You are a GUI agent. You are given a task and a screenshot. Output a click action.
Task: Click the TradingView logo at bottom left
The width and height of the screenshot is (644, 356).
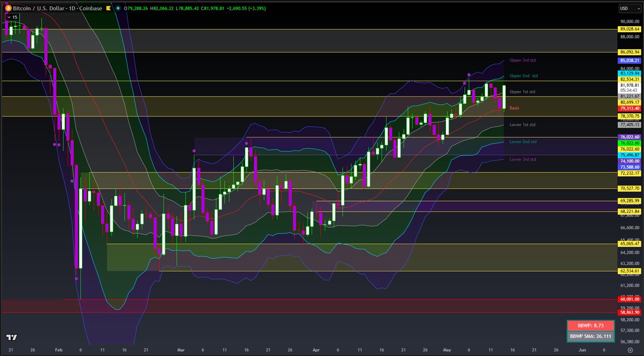(x=11, y=338)
